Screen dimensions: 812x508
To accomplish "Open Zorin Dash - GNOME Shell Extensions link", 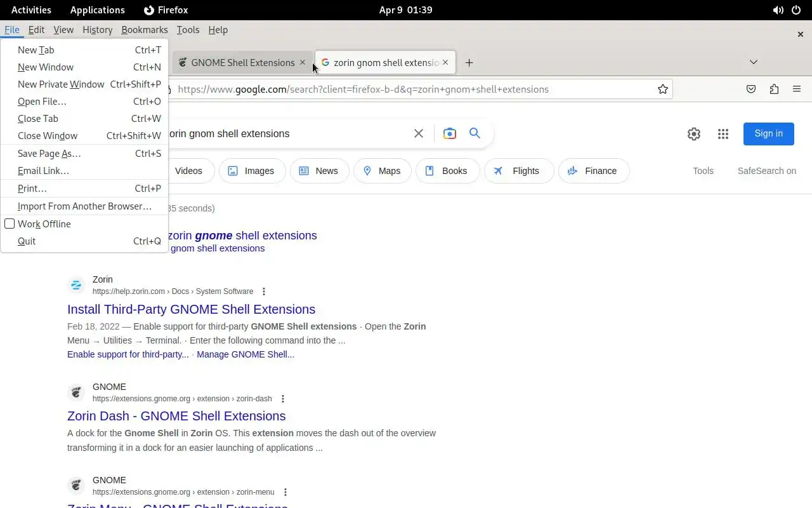I will pos(176,416).
